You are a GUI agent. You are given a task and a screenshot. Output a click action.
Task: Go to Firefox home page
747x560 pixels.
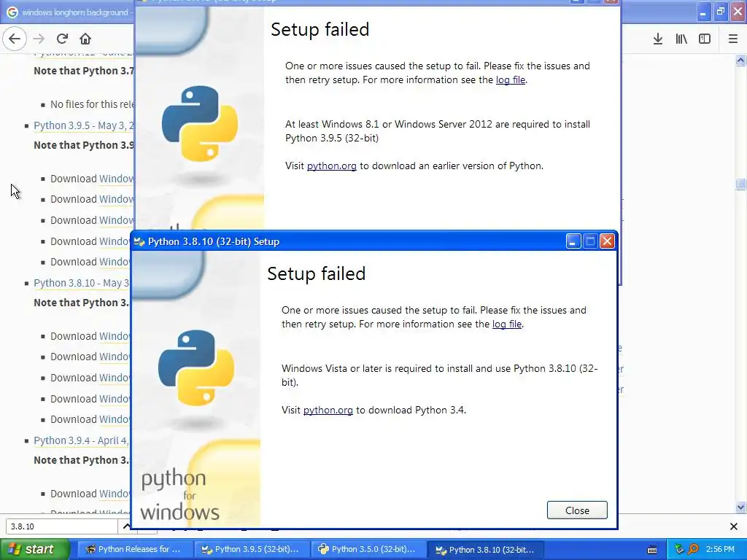(85, 39)
